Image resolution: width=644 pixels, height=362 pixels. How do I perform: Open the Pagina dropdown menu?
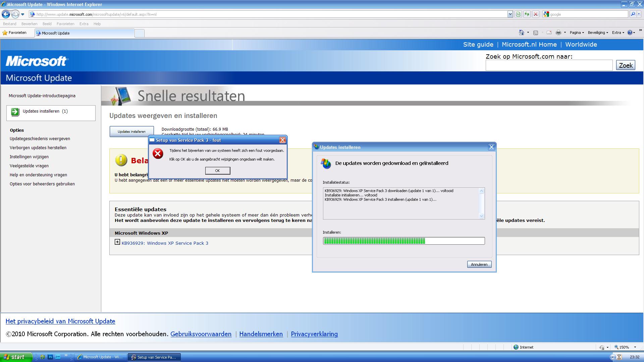[x=577, y=33]
